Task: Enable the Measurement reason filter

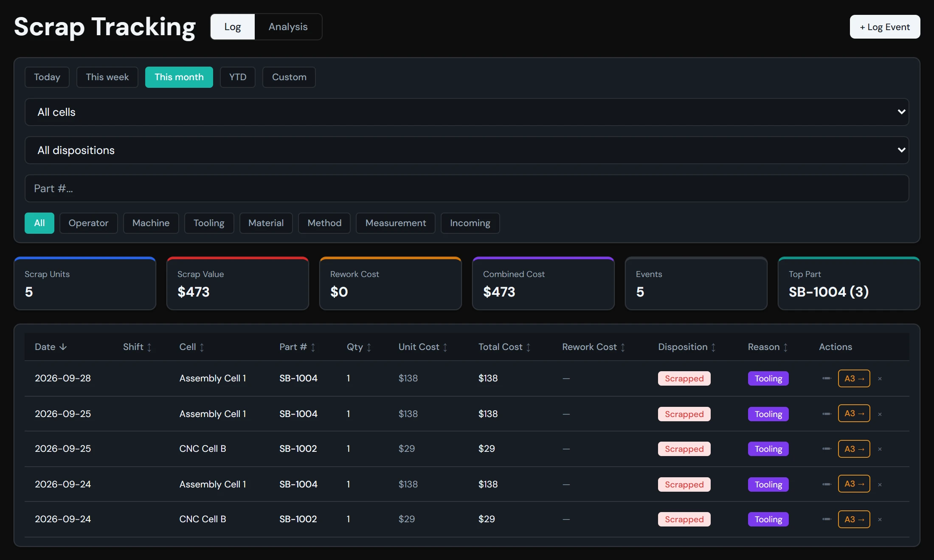Action: click(x=396, y=223)
